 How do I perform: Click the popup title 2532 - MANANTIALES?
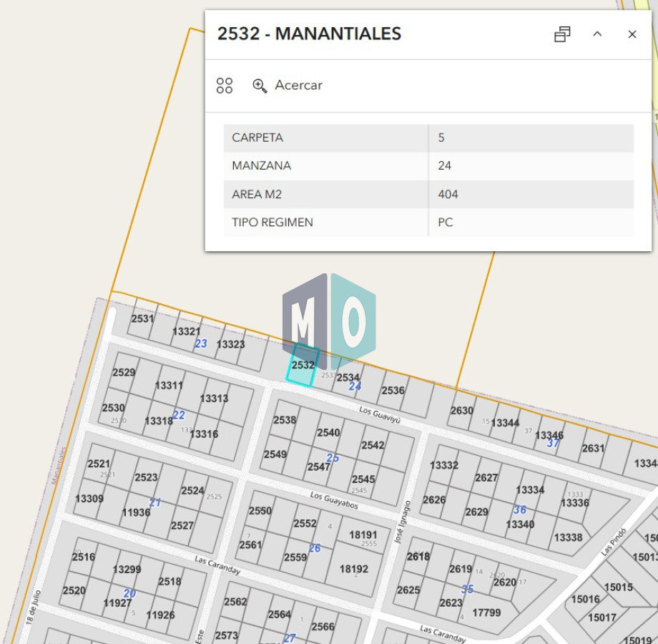pos(309,34)
